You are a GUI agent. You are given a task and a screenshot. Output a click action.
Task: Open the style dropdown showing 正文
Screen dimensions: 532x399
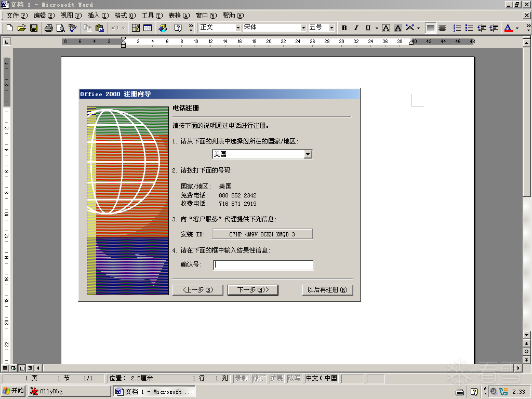(238, 28)
